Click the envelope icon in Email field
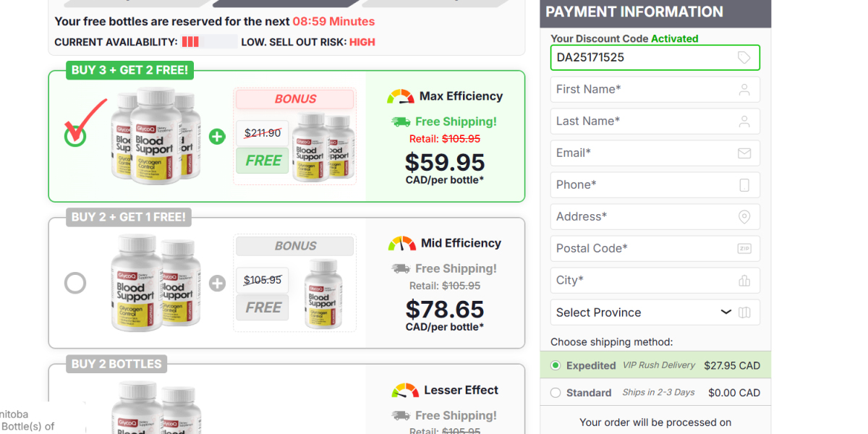The width and height of the screenshot is (868, 434). 744,153
